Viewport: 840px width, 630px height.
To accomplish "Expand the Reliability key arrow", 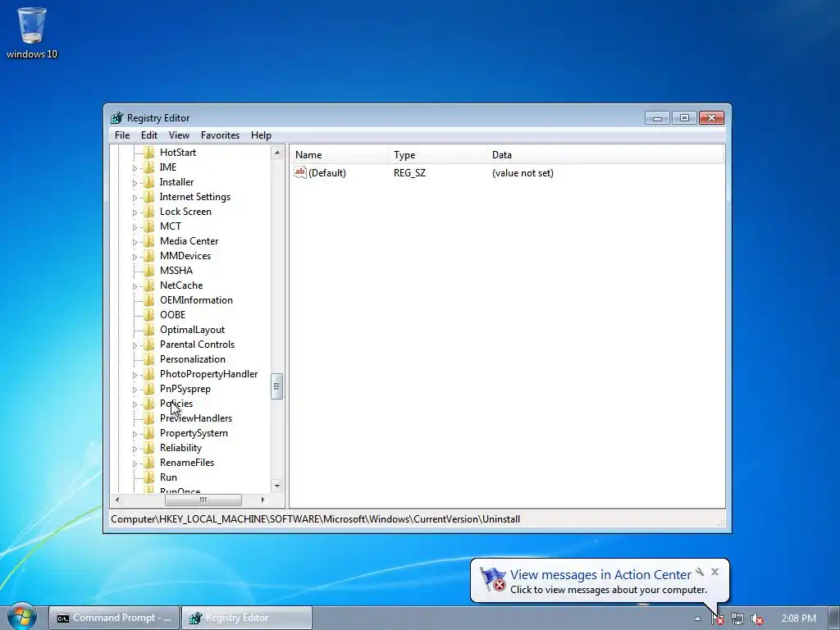I will coord(135,449).
